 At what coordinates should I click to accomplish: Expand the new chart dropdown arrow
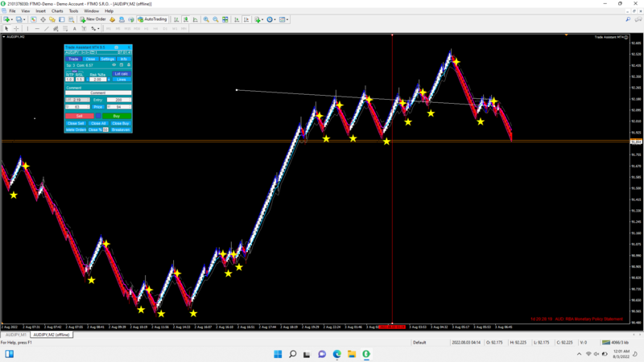(11, 19)
